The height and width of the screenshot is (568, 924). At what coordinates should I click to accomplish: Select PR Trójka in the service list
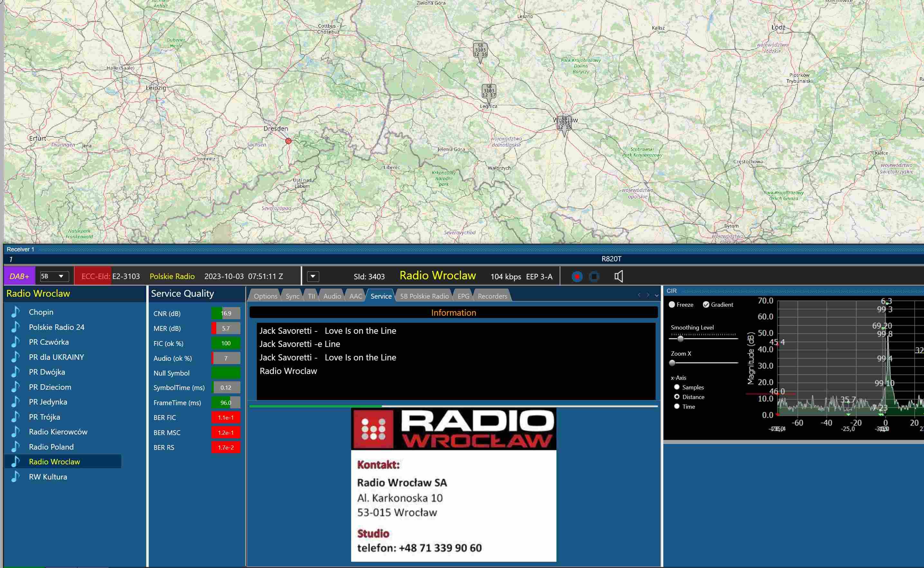pyautogui.click(x=44, y=417)
